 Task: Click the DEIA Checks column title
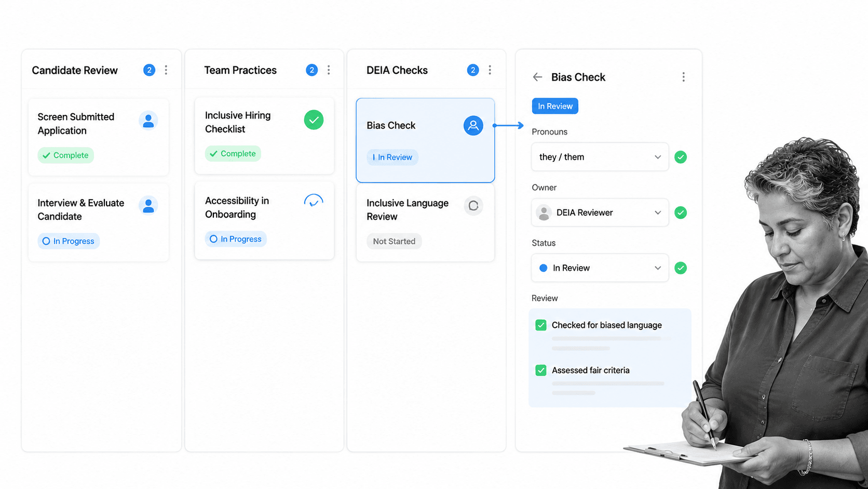coord(397,70)
